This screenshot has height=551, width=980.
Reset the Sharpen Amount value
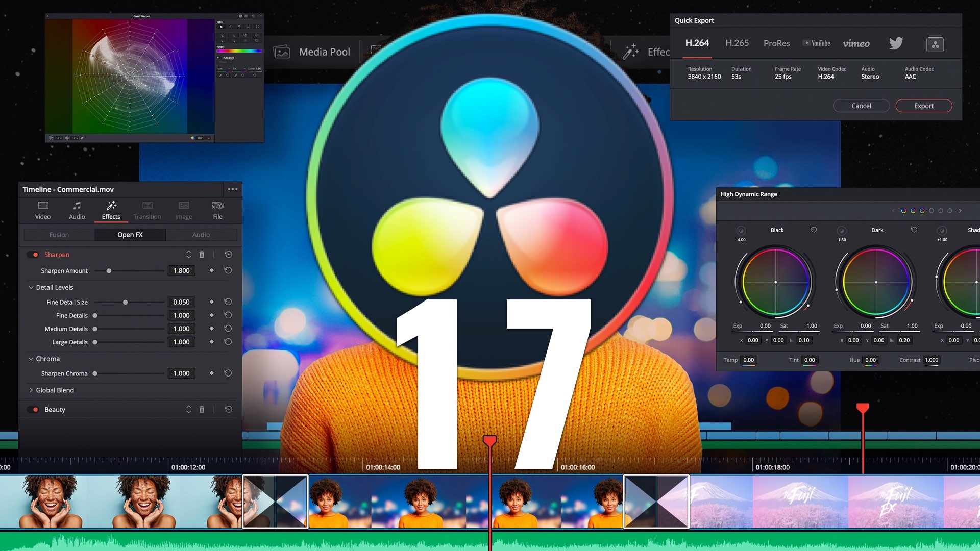228,271
